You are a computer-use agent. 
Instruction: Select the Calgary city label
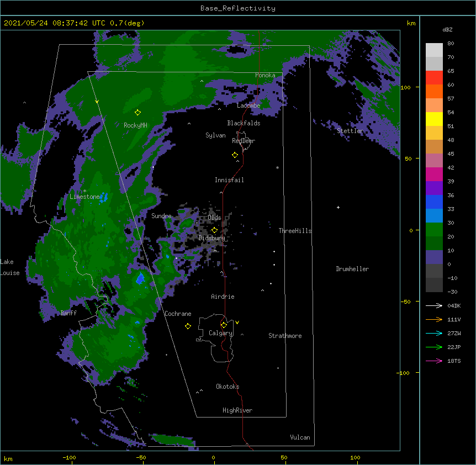[220, 333]
